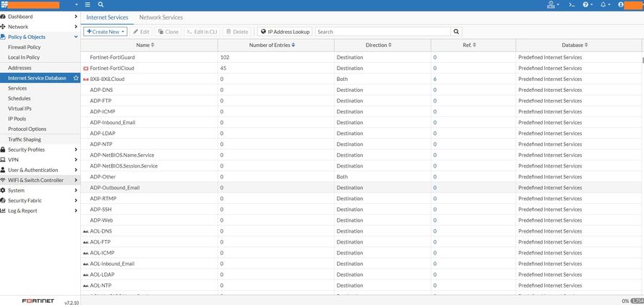
Task: Click the Delete button
Action: (x=237, y=32)
